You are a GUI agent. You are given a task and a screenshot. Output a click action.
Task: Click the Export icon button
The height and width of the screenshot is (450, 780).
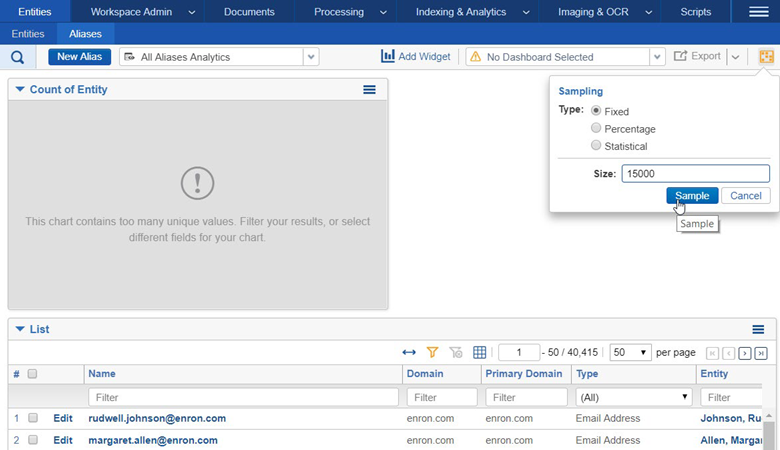click(x=680, y=56)
